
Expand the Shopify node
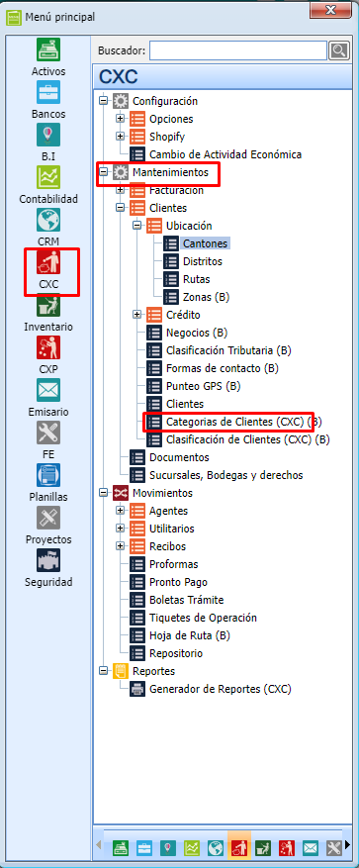(x=120, y=137)
